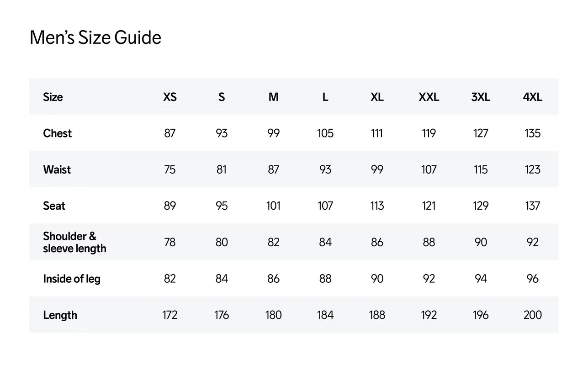Image resolution: width=588 pixels, height=392 pixels.
Task: Select the 3XL column header
Action: pos(481,97)
